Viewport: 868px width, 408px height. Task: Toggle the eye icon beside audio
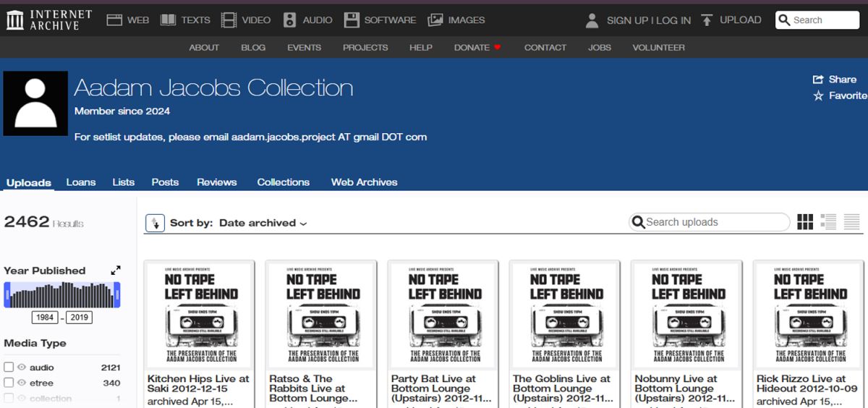click(22, 367)
